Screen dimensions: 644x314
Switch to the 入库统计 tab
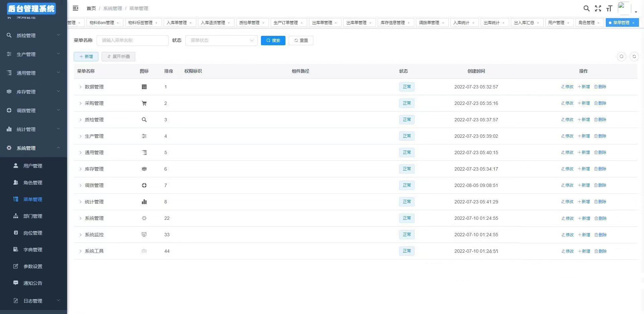click(x=461, y=22)
